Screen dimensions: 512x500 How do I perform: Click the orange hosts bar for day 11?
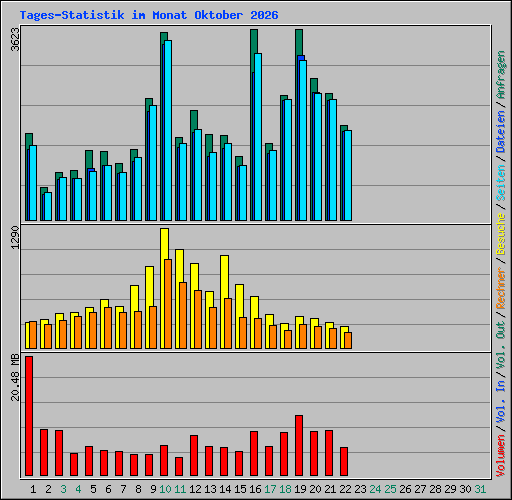point(183,315)
